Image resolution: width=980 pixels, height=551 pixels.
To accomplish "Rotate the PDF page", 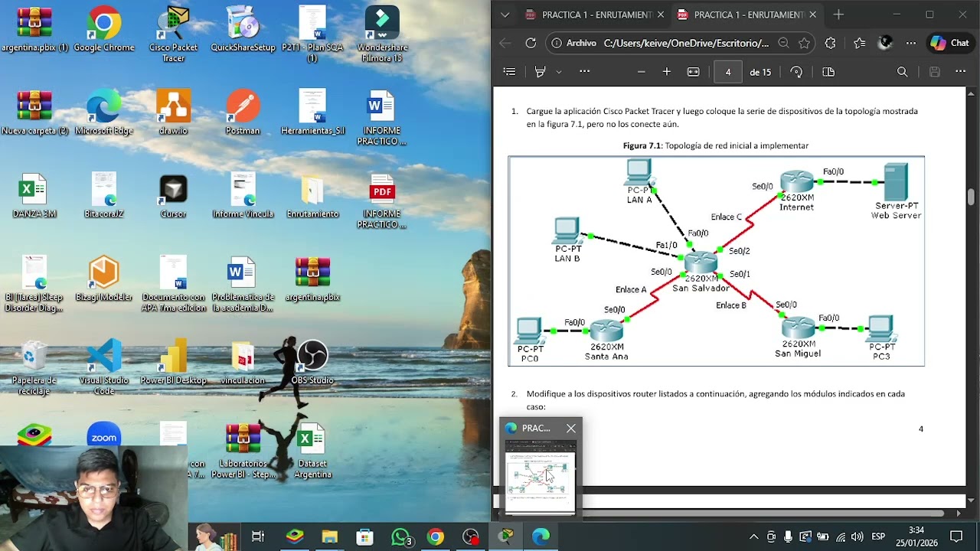I will pyautogui.click(x=796, y=72).
